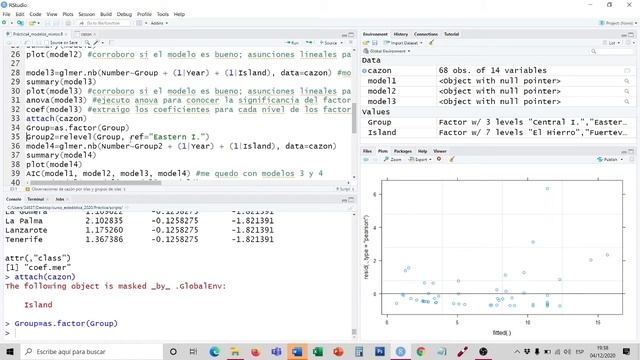
Task: Open the Source button dropdown arrow
Action: point(342,42)
